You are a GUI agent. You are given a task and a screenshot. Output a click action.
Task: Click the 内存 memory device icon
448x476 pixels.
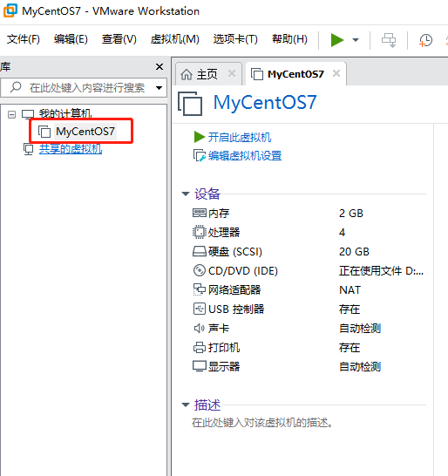click(x=200, y=213)
